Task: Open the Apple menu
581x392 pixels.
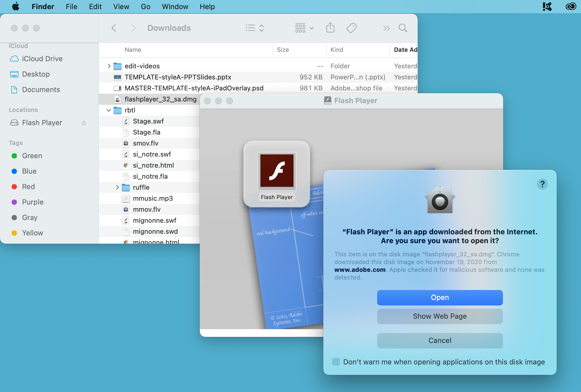Action: click(x=16, y=6)
